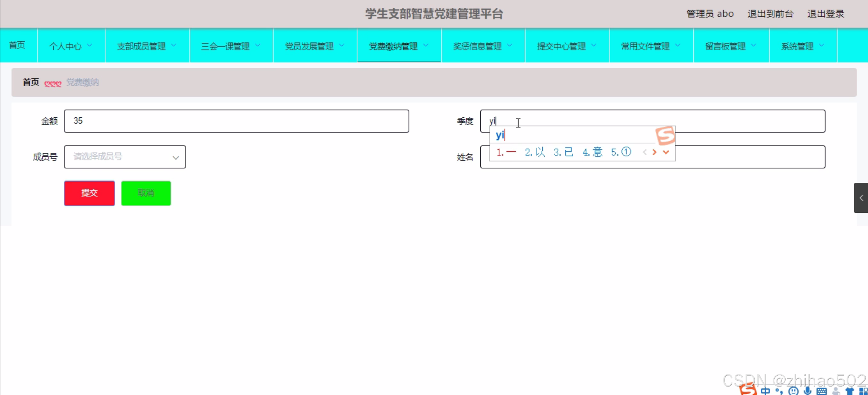Open the soft keyboard icon on IME bar
Image resolution: width=868 pixels, height=395 pixels.
click(x=821, y=391)
